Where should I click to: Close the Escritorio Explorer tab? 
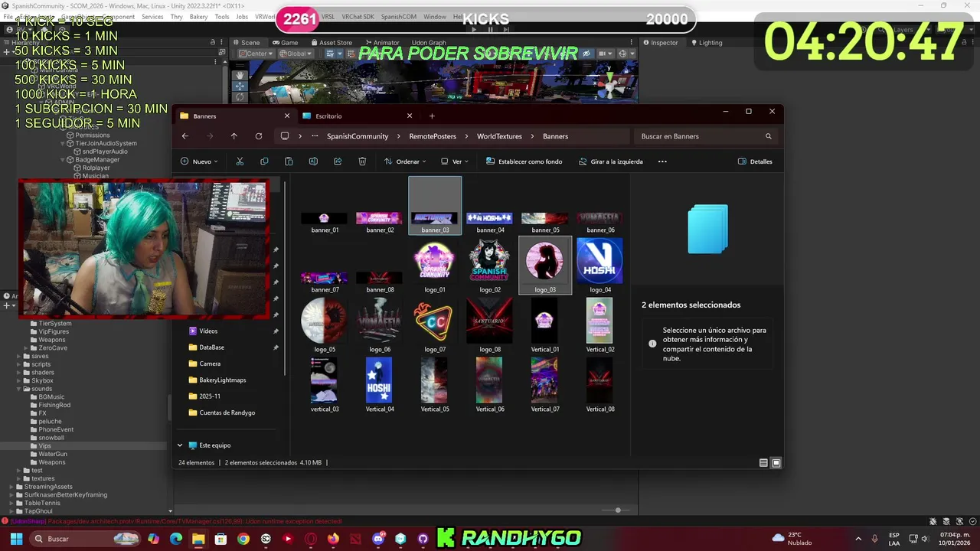point(410,116)
